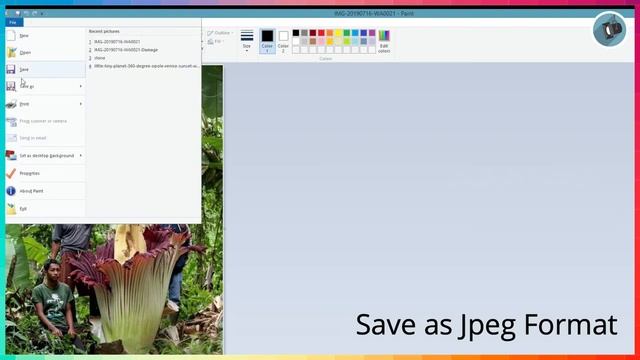The width and height of the screenshot is (640, 360).
Task: Click the spotlight logo badge
Action: point(609,29)
